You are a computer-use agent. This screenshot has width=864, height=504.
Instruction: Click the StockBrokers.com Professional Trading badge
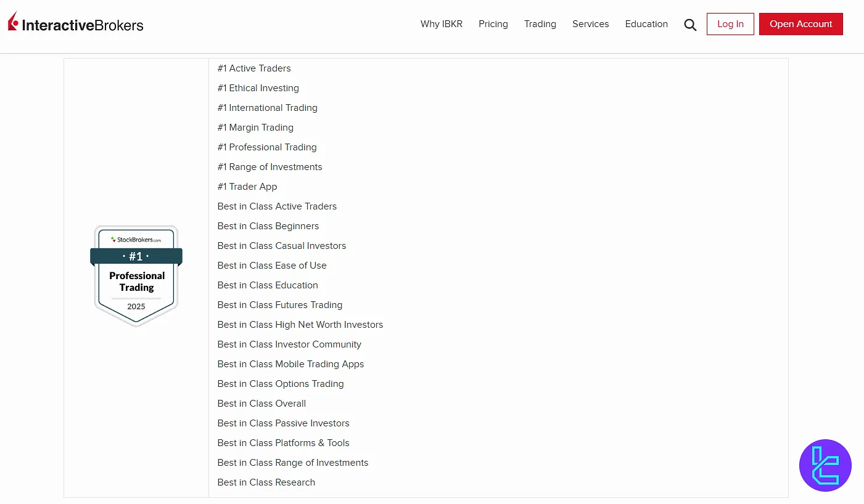[x=136, y=275]
